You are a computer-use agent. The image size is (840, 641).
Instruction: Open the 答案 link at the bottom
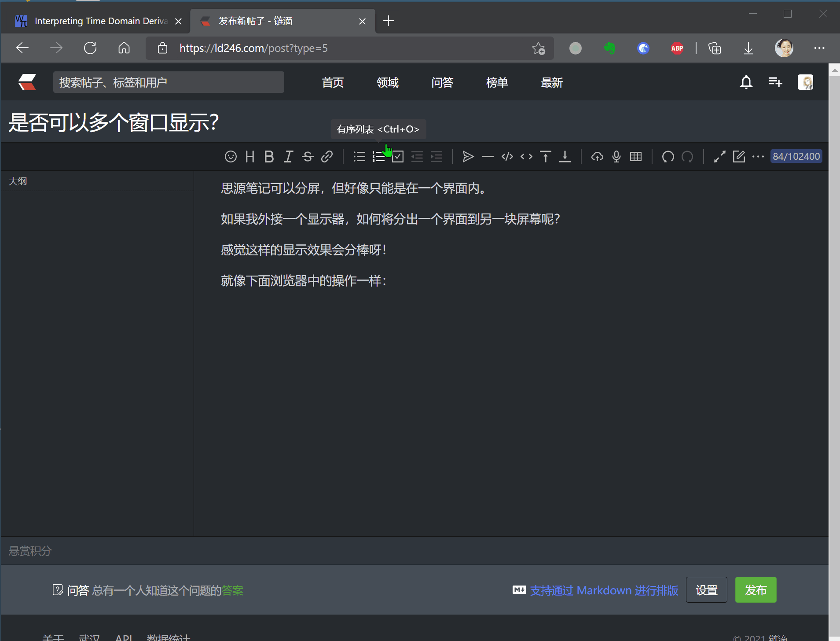(232, 590)
